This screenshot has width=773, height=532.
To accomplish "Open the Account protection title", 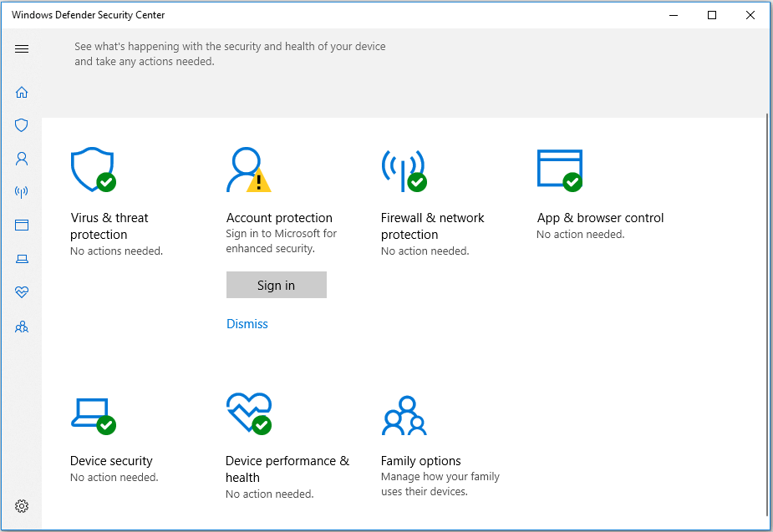I will 279,218.
